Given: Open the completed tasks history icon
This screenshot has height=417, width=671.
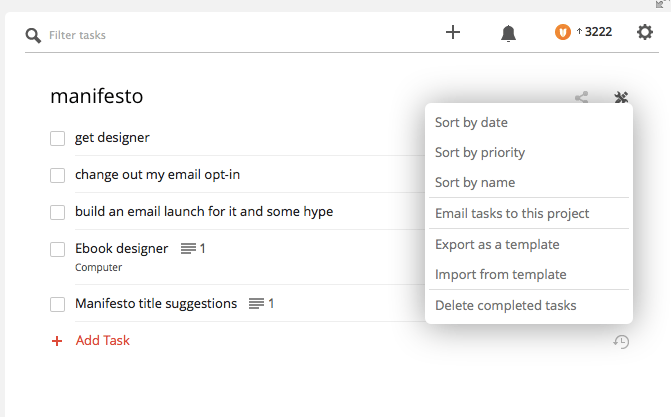Looking at the screenshot, I should (621, 342).
